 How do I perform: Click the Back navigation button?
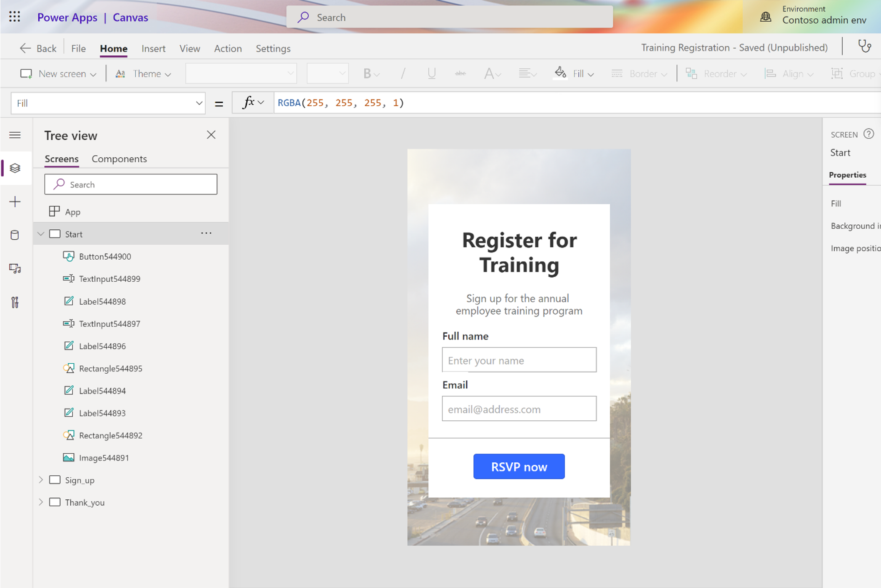37,48
